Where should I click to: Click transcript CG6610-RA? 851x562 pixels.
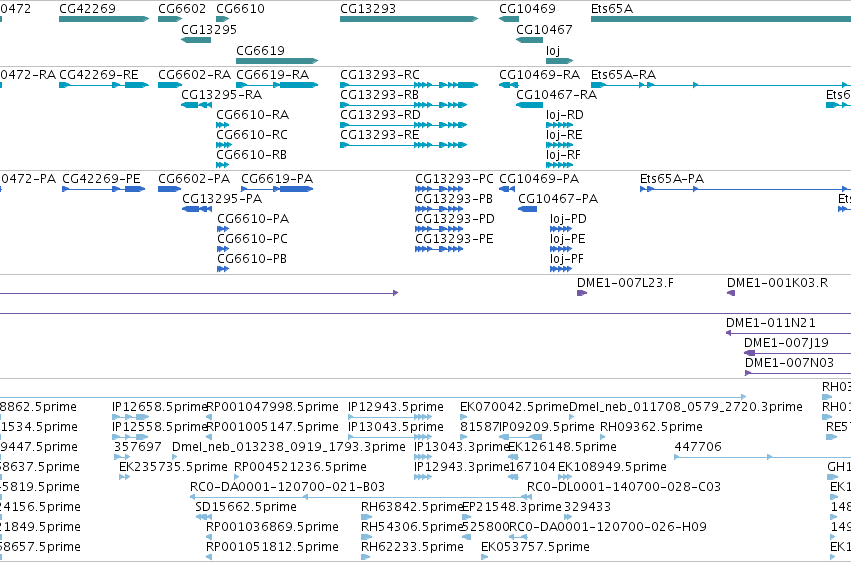coord(223,125)
